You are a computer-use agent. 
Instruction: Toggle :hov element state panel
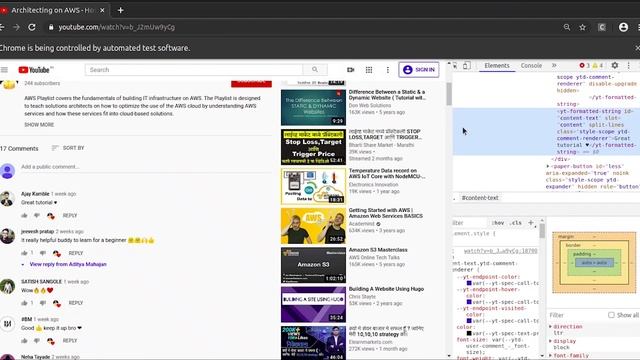click(x=498, y=223)
